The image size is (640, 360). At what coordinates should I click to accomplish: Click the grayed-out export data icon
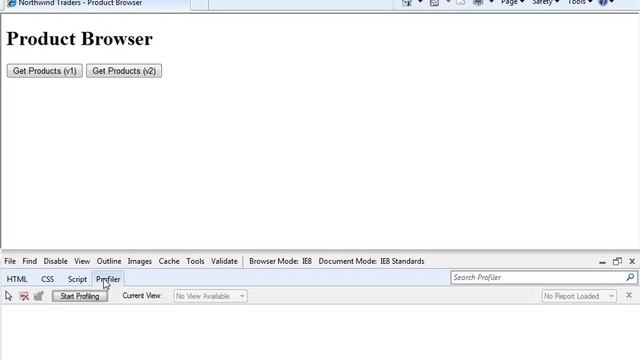39,296
